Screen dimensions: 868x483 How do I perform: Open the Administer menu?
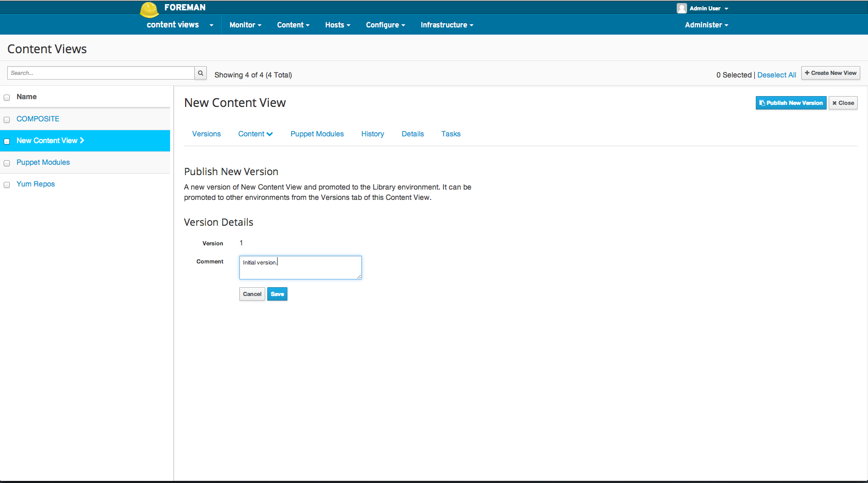point(706,25)
